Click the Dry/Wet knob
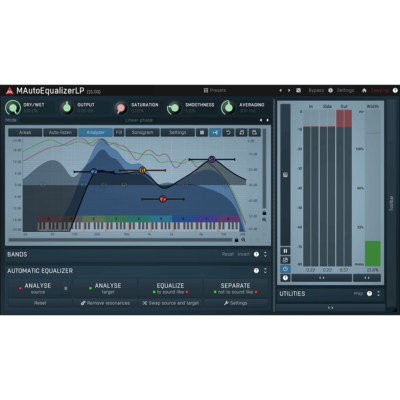Screen dimensions: 400x400 (13, 108)
